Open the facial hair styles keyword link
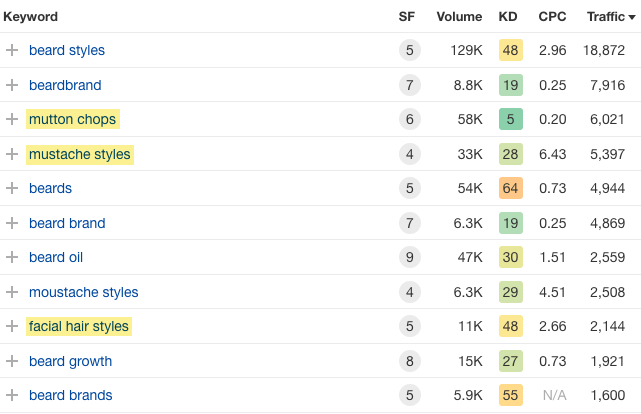Screen dimensions: 641x414 79,326
